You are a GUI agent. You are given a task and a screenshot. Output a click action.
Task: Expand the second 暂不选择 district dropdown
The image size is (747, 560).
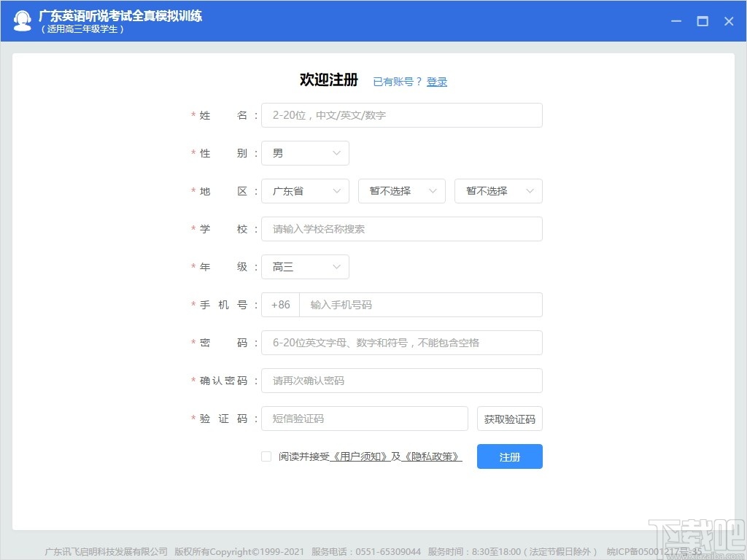(498, 191)
